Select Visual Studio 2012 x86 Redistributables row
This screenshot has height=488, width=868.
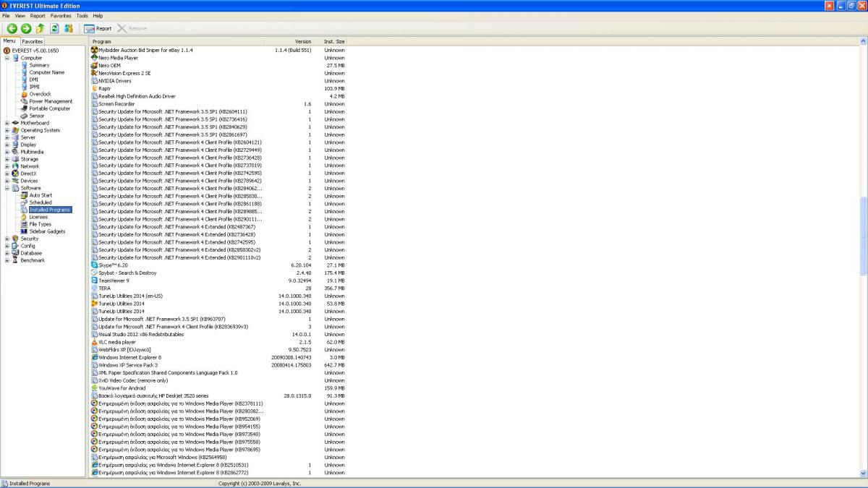pos(218,335)
